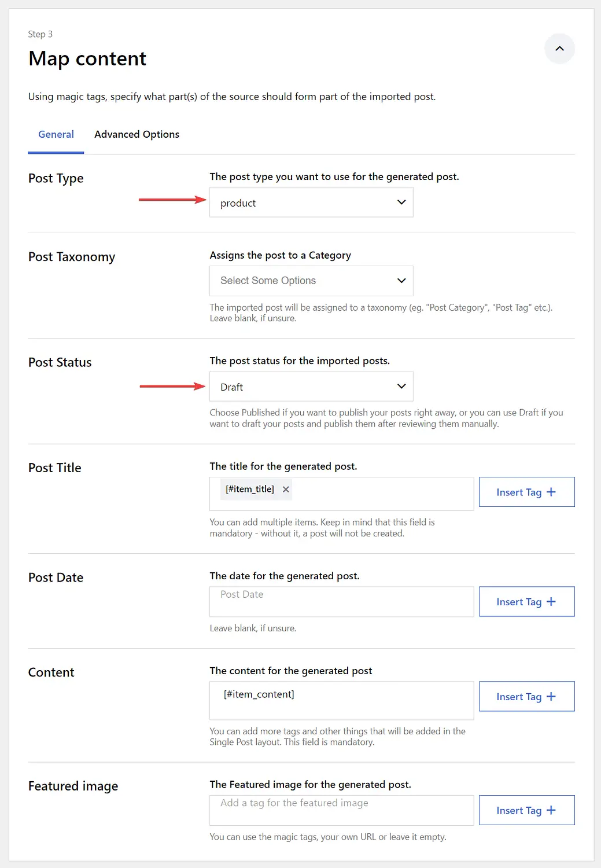Screen dimensions: 601x868
Task: Switch to the General tab
Action: [x=56, y=134]
